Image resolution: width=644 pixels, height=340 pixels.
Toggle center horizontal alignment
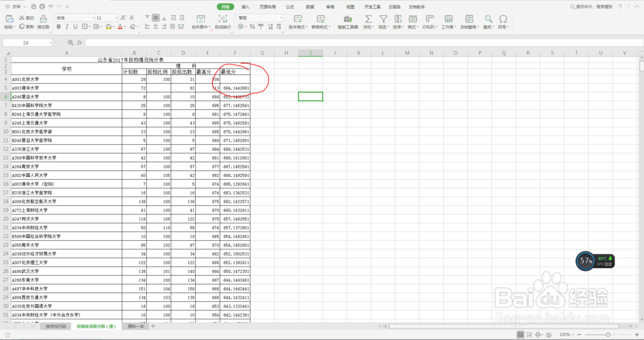(156, 26)
